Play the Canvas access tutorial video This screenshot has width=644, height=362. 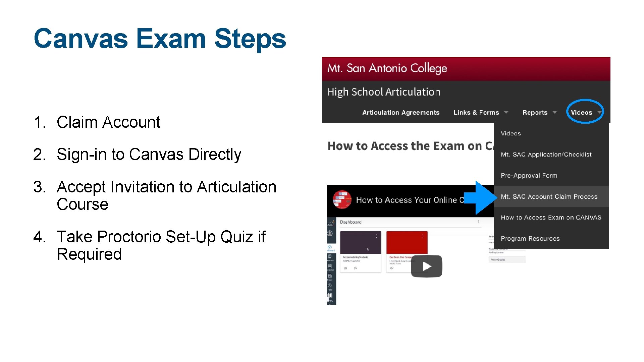(426, 266)
